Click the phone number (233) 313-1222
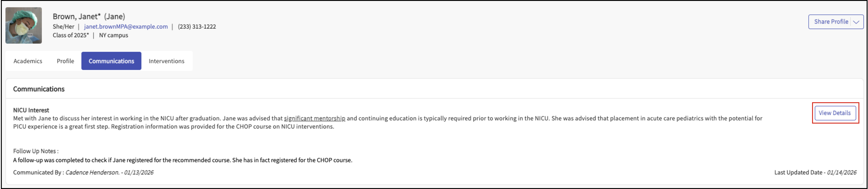This screenshot has width=868, height=189. tap(197, 27)
